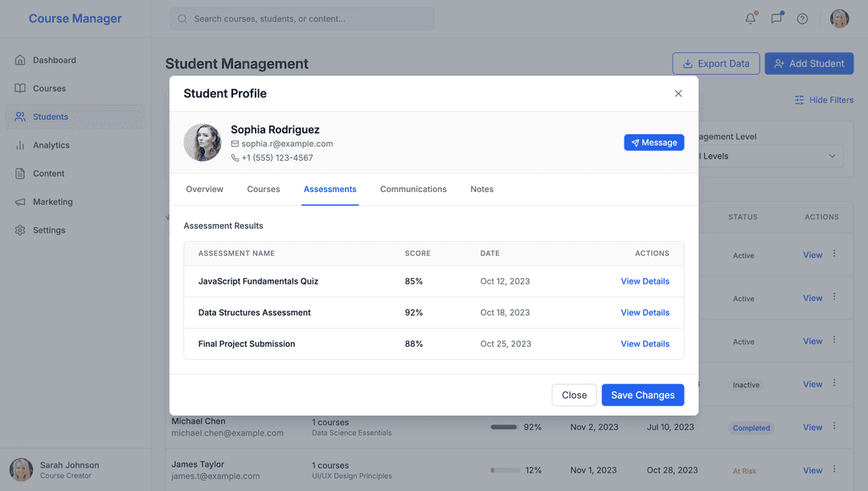Image resolution: width=868 pixels, height=491 pixels.
Task: Switch to the Communications tab
Action: (413, 190)
